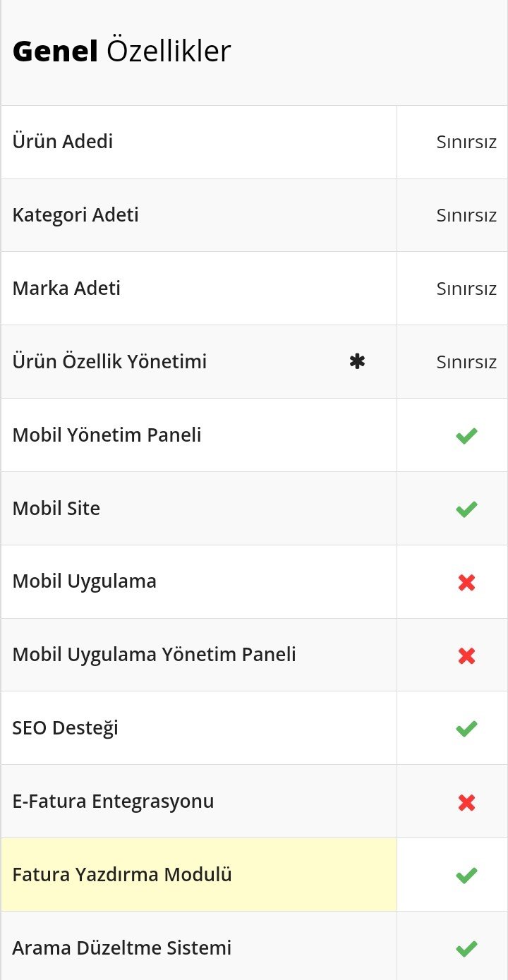Screen dimensions: 508x980
Task: Click the red cross for Mobil Uygulama Yönetim Paneli
Action: (x=466, y=655)
